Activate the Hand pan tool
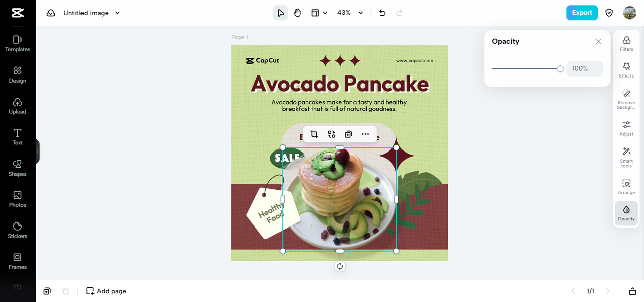This screenshot has width=644, height=302. (x=297, y=13)
